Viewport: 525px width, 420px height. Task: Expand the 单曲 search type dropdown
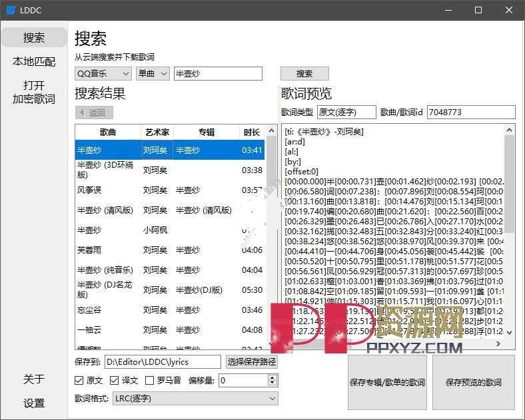coord(153,74)
